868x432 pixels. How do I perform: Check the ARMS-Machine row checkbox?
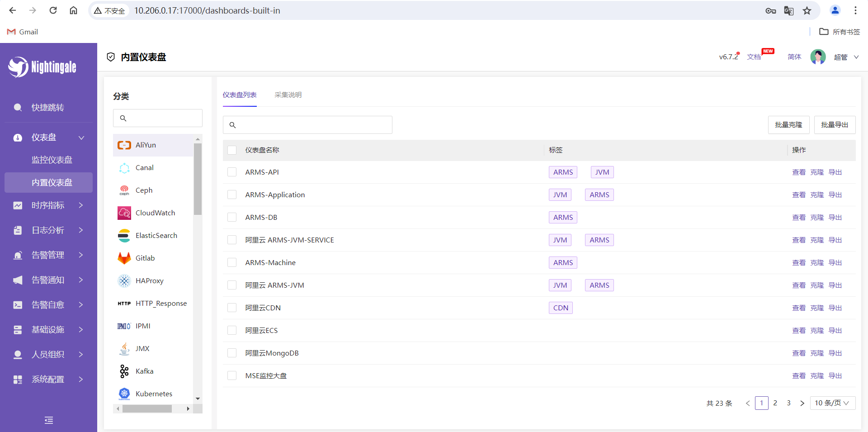pyautogui.click(x=232, y=263)
